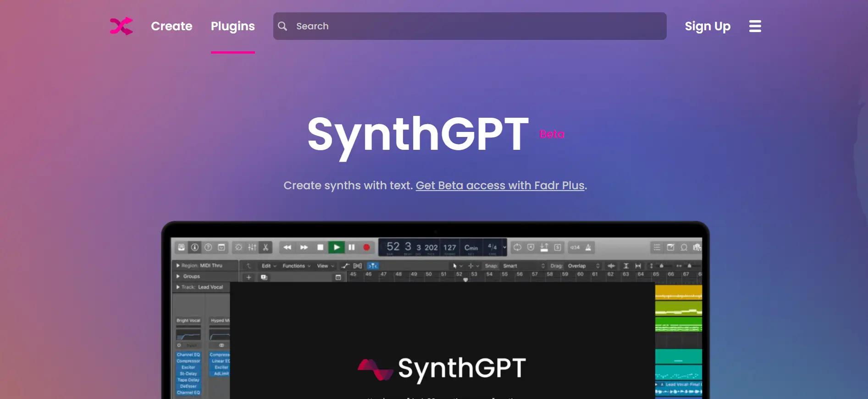Open the hamburger menu
Image resolution: width=868 pixels, height=399 pixels.
(755, 26)
